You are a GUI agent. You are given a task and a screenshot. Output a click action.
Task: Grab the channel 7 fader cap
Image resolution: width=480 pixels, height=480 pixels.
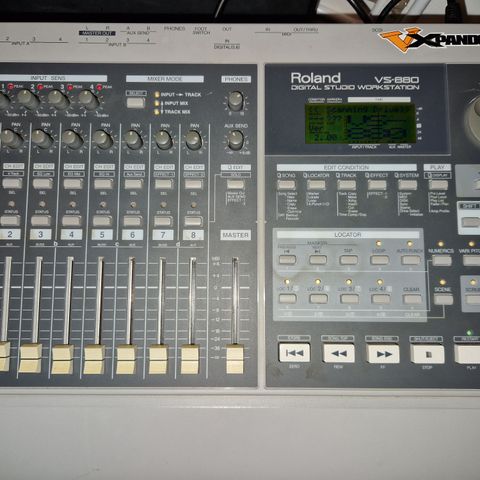[158, 360]
